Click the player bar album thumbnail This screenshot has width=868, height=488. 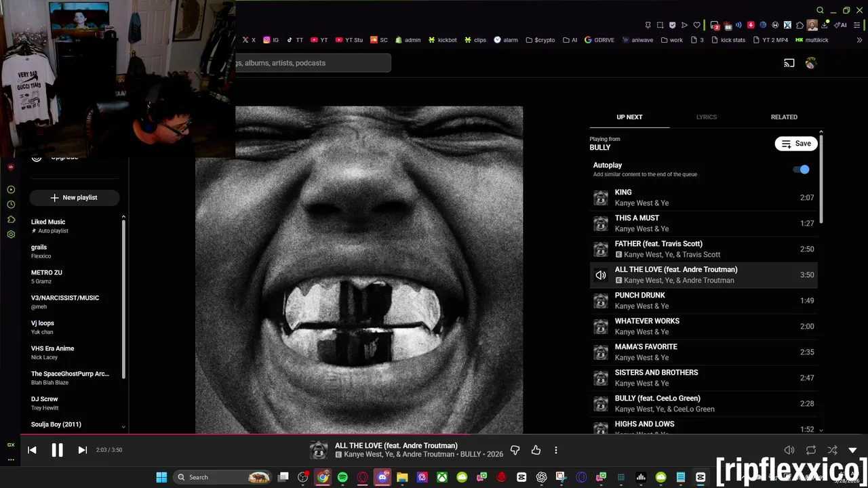(x=319, y=450)
